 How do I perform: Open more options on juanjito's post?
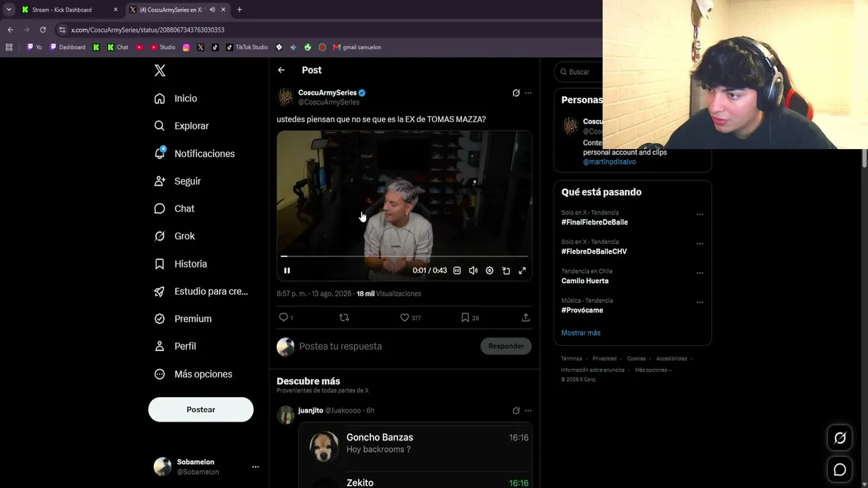tap(528, 410)
